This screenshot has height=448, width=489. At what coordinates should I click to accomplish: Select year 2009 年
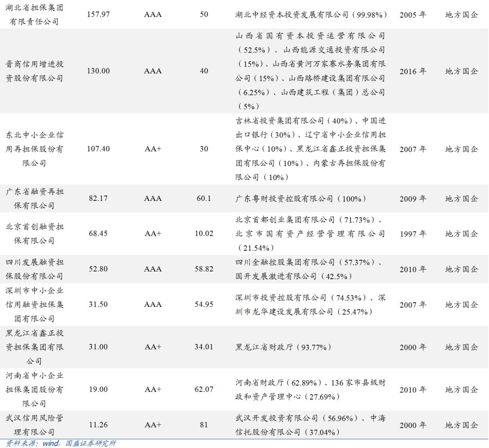click(x=413, y=199)
